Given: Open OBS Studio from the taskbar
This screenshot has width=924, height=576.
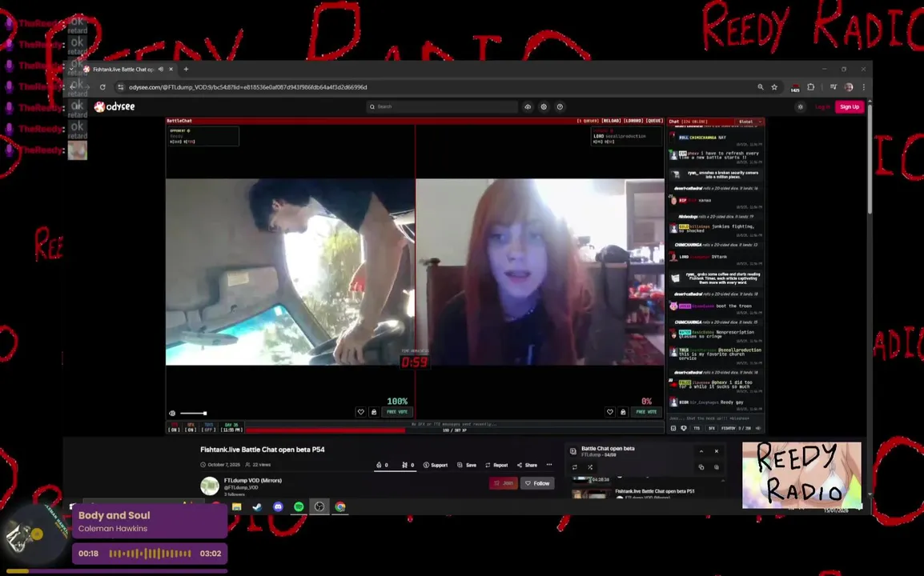Looking at the screenshot, I should [x=319, y=506].
